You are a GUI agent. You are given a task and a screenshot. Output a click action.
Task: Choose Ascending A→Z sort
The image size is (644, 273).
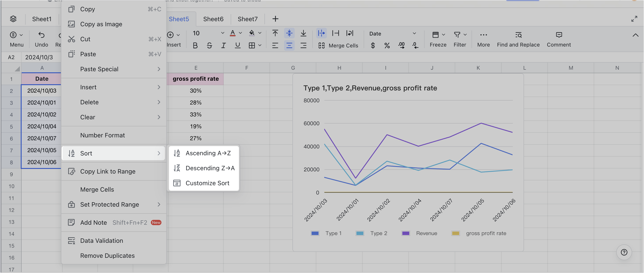click(204, 153)
